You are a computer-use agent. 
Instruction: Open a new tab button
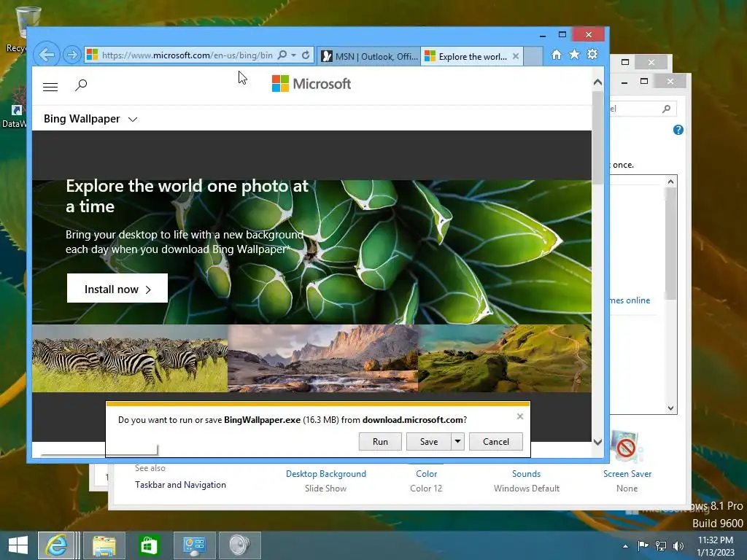click(533, 56)
